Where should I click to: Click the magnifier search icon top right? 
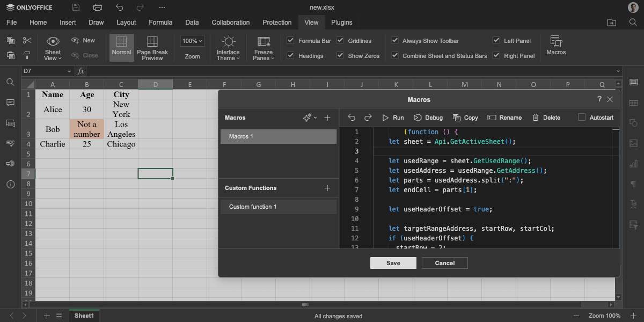pyautogui.click(x=633, y=23)
